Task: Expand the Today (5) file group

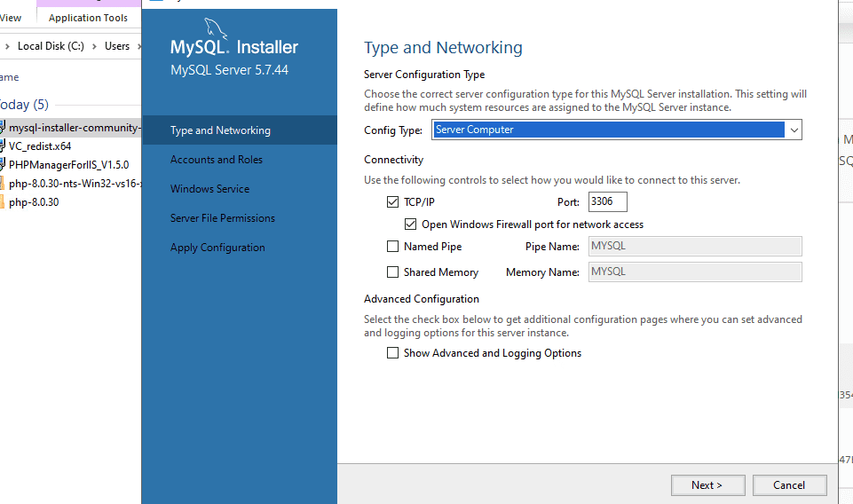Action: click(23, 105)
